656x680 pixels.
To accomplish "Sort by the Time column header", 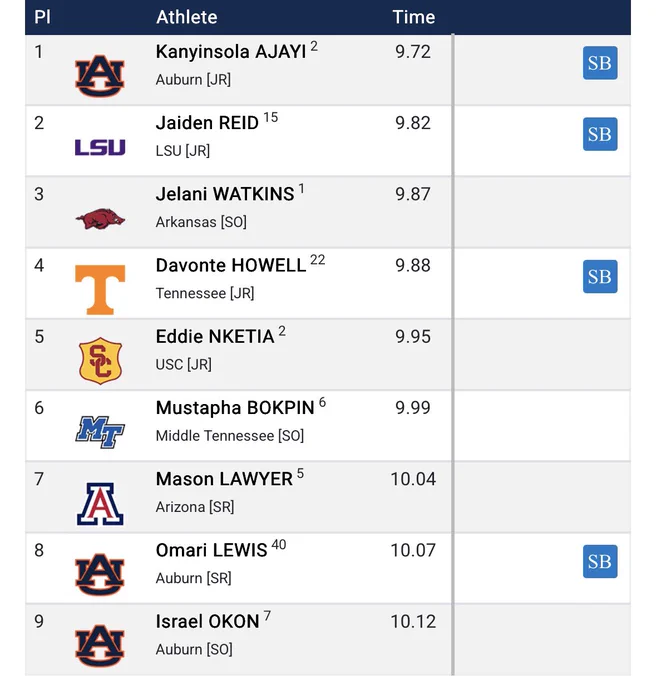I will (x=414, y=17).
